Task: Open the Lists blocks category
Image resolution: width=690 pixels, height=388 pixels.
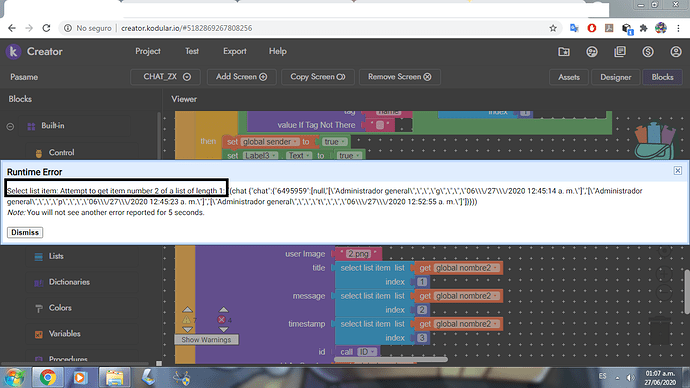Action: 56,256
